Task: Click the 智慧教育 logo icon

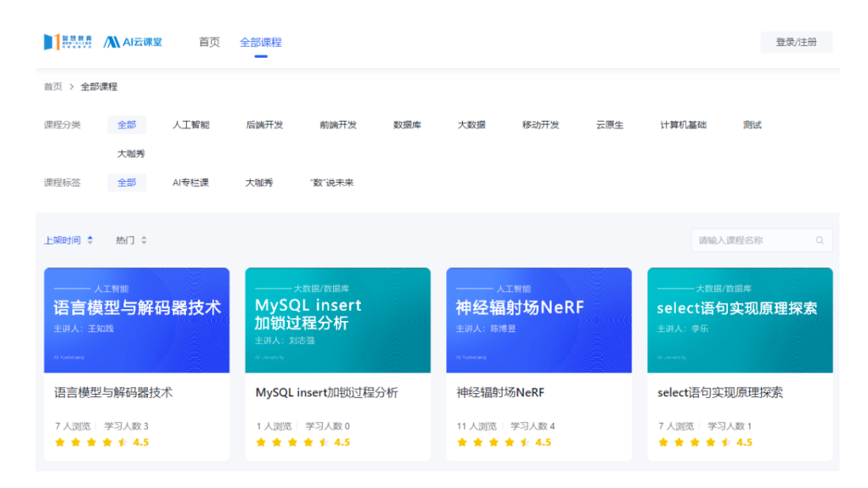Action: click(x=51, y=42)
